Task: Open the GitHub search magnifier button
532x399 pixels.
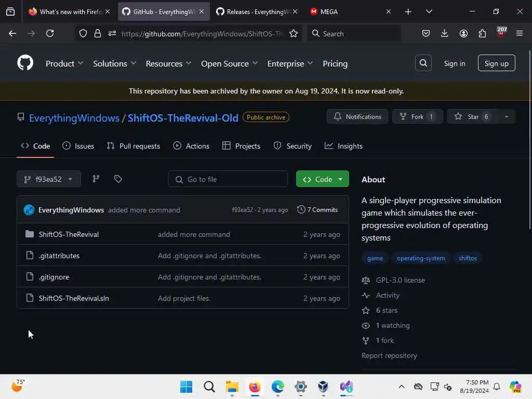Action: click(423, 63)
